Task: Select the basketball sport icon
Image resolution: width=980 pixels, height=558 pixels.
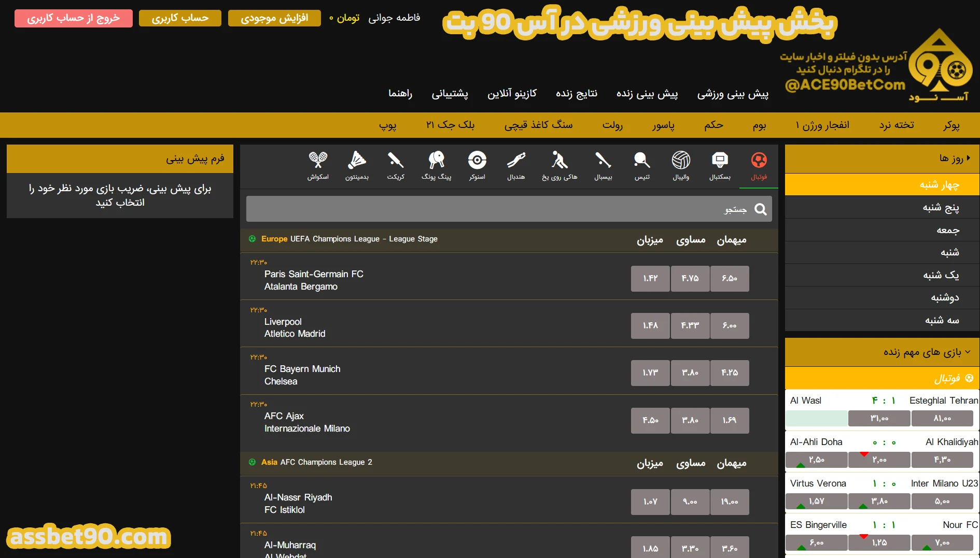Action: [x=720, y=165]
